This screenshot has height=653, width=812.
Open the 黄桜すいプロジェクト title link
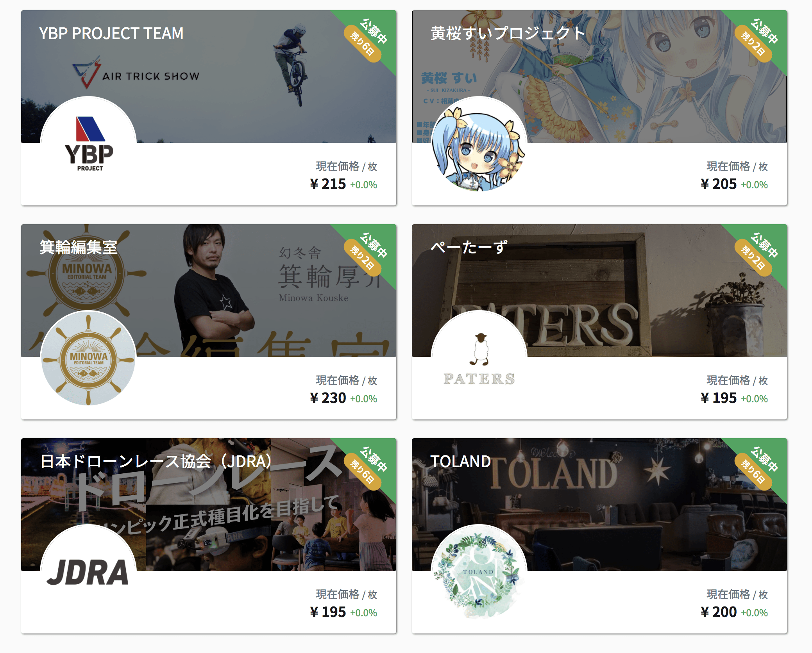coord(508,34)
